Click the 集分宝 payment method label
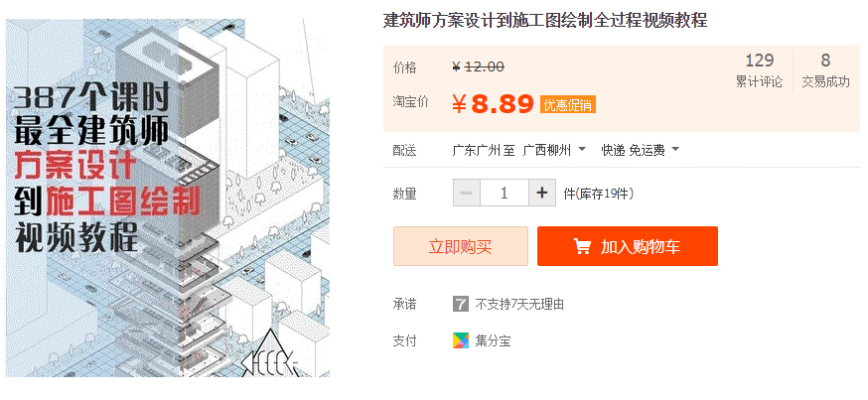The width and height of the screenshot is (868, 400). (493, 340)
